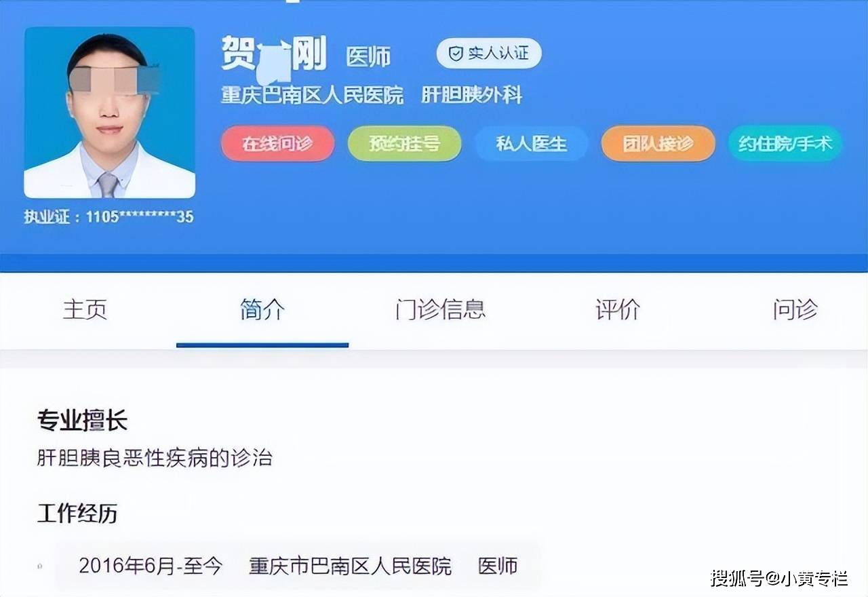The width and height of the screenshot is (868, 597).
Task: Click the 专业擅长 section heading
Action: pyautogui.click(x=82, y=421)
